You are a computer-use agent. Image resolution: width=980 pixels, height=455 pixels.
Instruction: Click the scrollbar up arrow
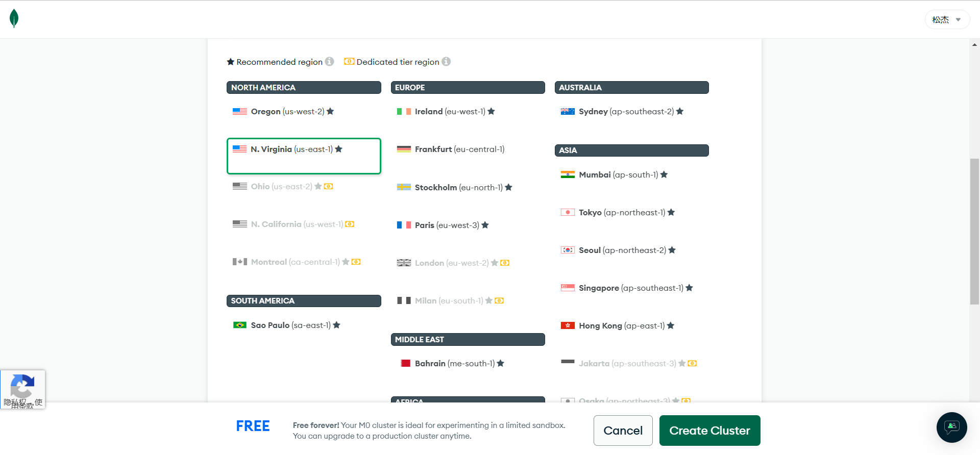974,45
